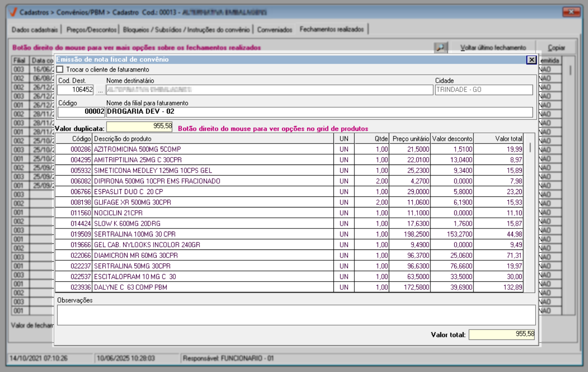Select row AMITRIPTILINA 25MG C 30CPR
588x372 pixels.
pyautogui.click(x=290, y=160)
